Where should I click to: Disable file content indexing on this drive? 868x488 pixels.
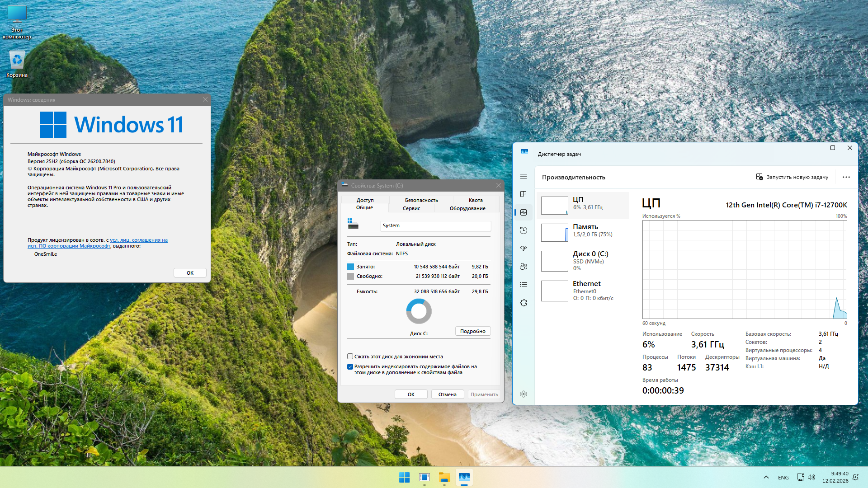(350, 366)
